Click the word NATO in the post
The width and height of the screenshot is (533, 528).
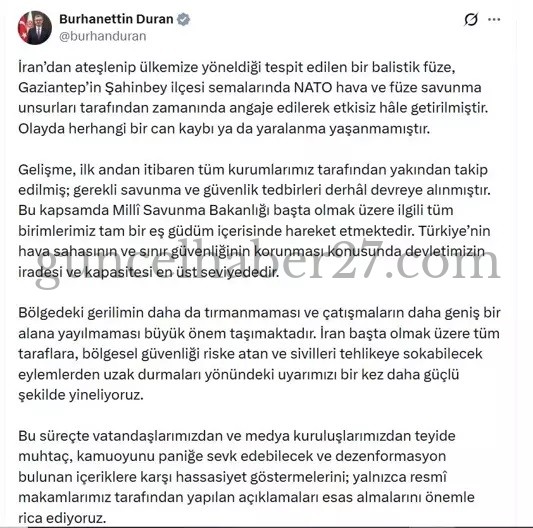tap(313, 88)
